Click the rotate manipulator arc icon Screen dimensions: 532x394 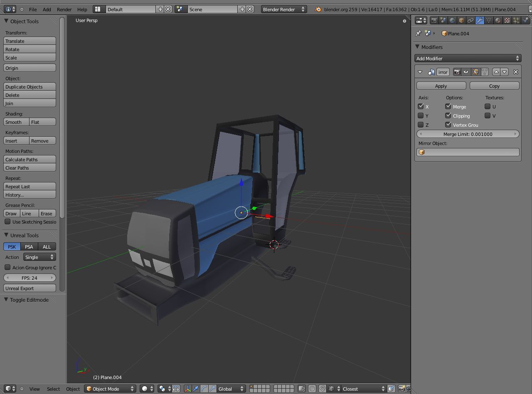204,389
